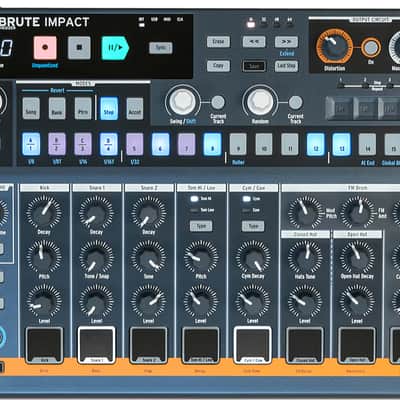This screenshot has width=400, height=400.
Task: Select the Ptrn mode button
Action: pyautogui.click(x=83, y=108)
